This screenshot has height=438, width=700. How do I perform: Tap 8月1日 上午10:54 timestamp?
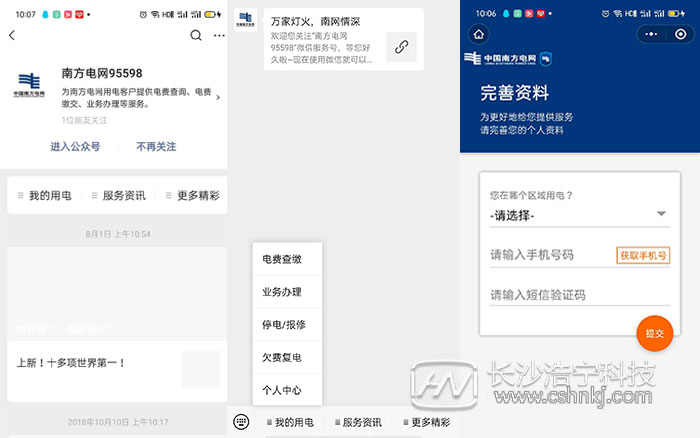pos(118,234)
